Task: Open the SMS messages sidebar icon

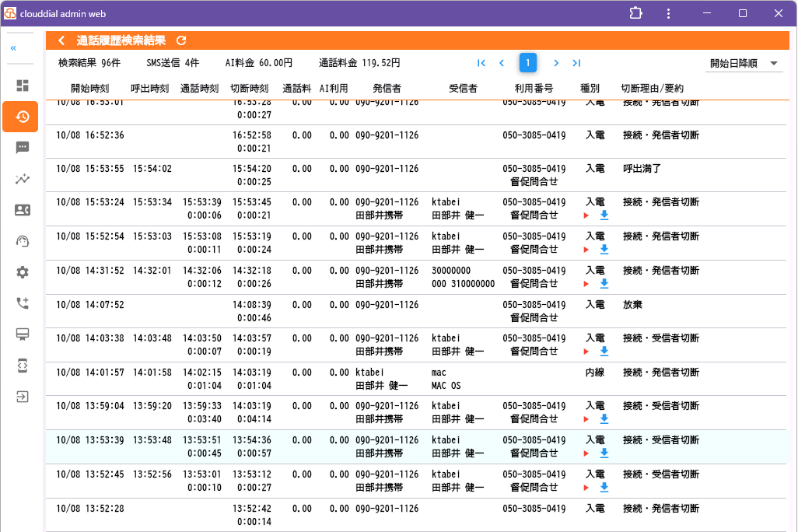Action: pyautogui.click(x=22, y=148)
